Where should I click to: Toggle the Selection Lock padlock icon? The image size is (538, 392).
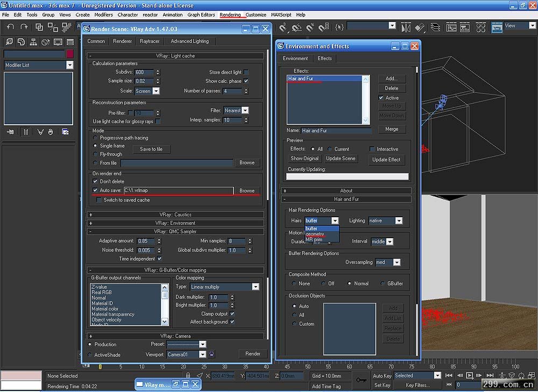(x=188, y=375)
